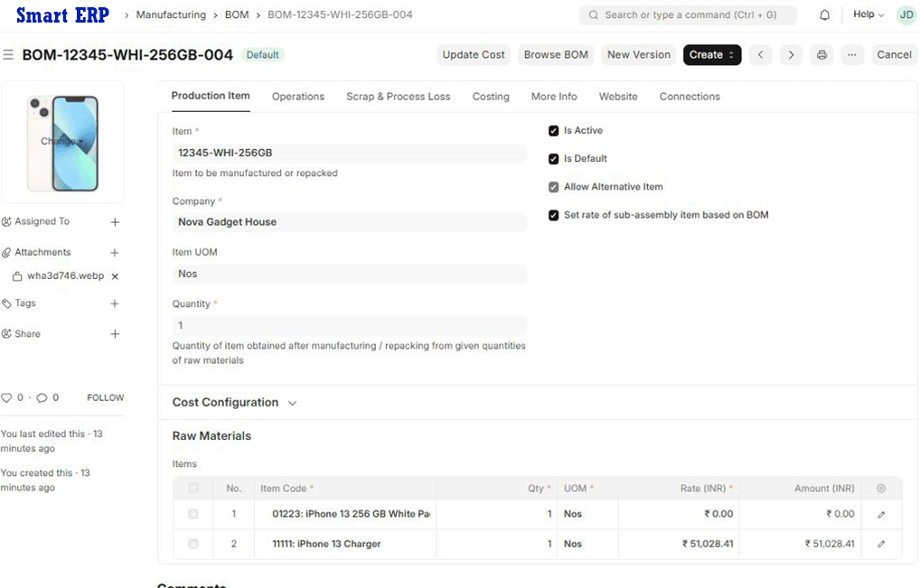Image resolution: width=920 pixels, height=588 pixels.
Task: Open the Costing tab
Action: coord(491,97)
